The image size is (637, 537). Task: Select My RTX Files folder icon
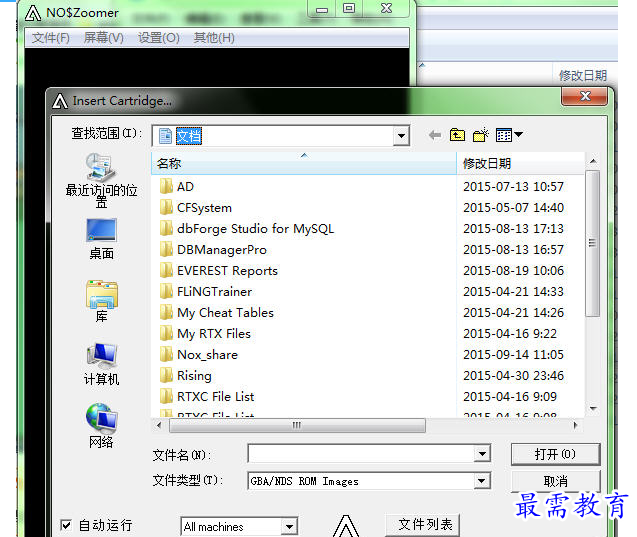point(166,334)
